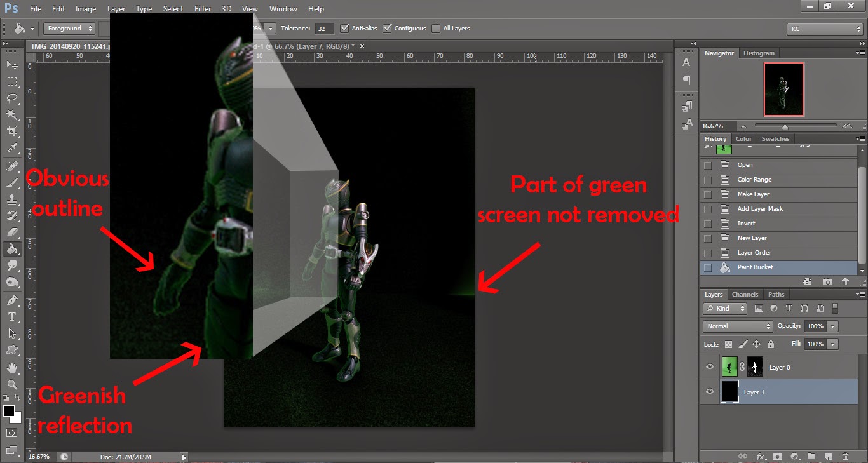
Task: Select the Color Range history state
Action: coord(753,179)
